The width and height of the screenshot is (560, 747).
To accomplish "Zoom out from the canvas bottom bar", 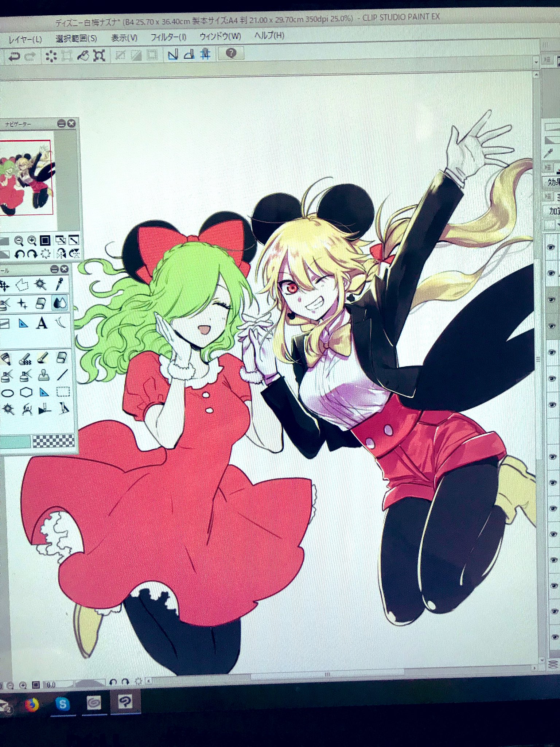I will [9, 686].
